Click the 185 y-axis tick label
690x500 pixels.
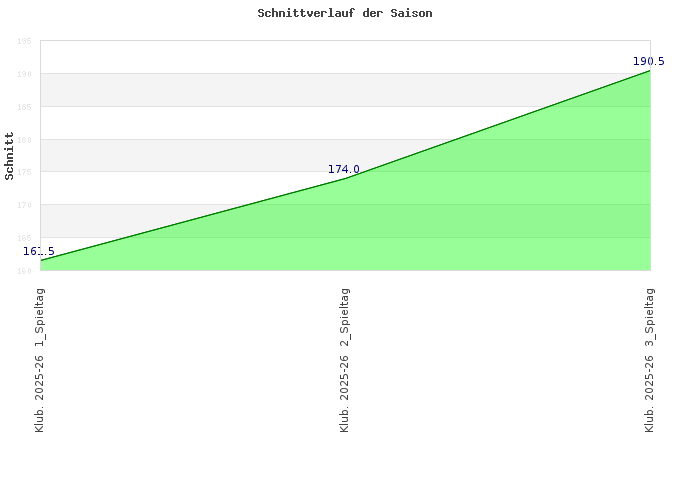point(25,107)
